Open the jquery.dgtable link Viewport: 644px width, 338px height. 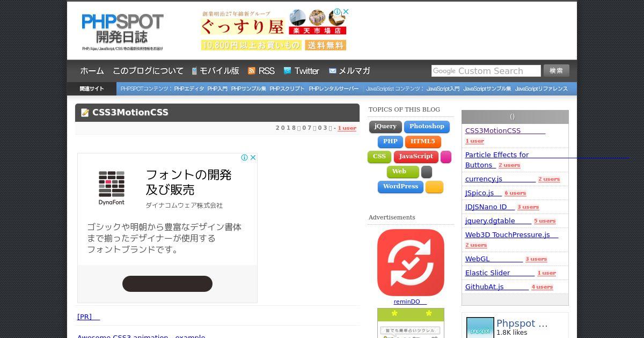[498, 221]
